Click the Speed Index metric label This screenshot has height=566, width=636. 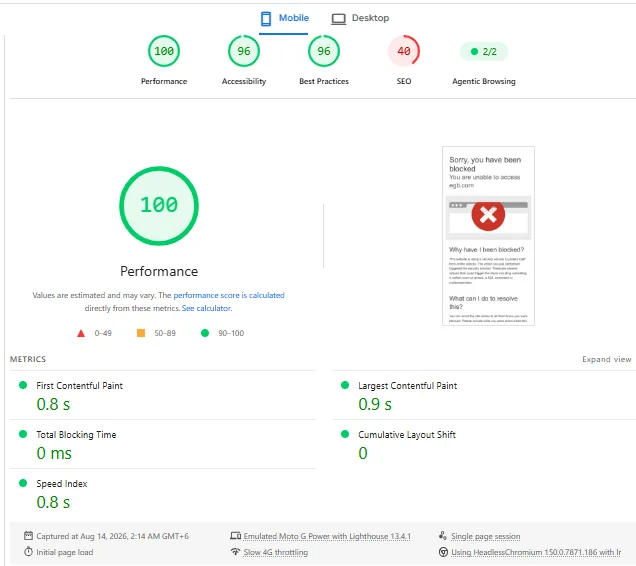[62, 484]
